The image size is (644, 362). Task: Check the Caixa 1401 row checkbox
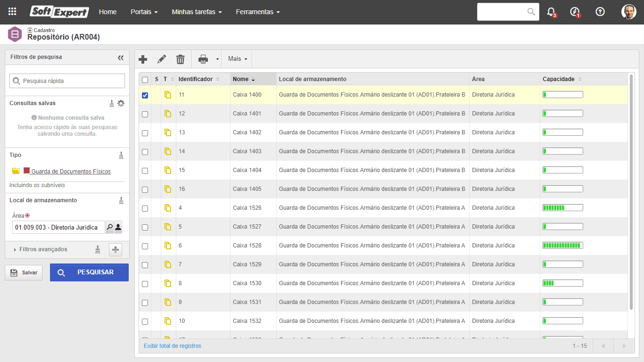coord(145,114)
